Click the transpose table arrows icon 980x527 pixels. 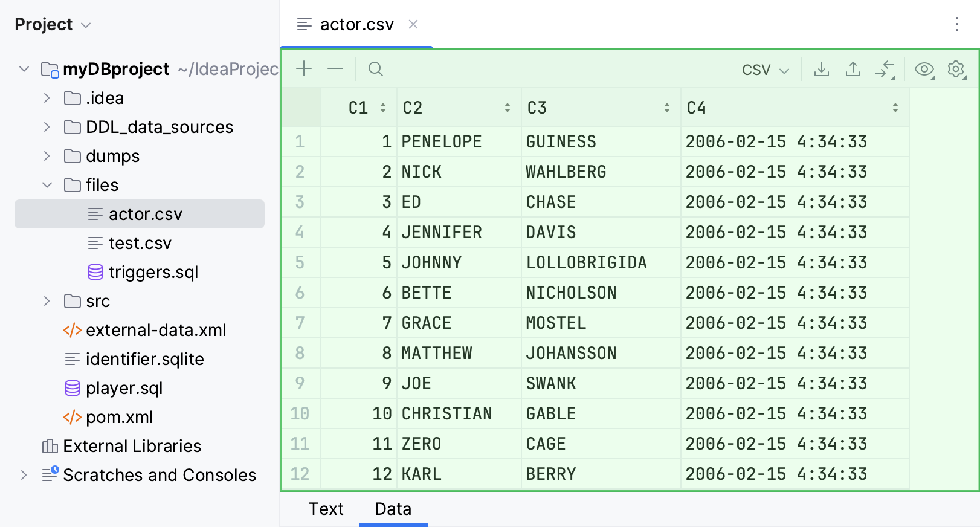(x=885, y=70)
